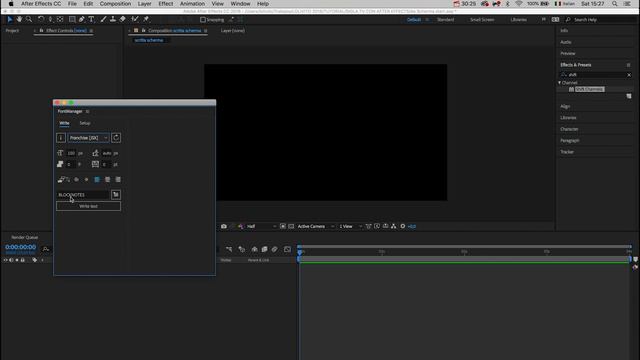The width and height of the screenshot is (640, 360).
Task: Click the leading auto value field
Action: pyautogui.click(x=107, y=153)
